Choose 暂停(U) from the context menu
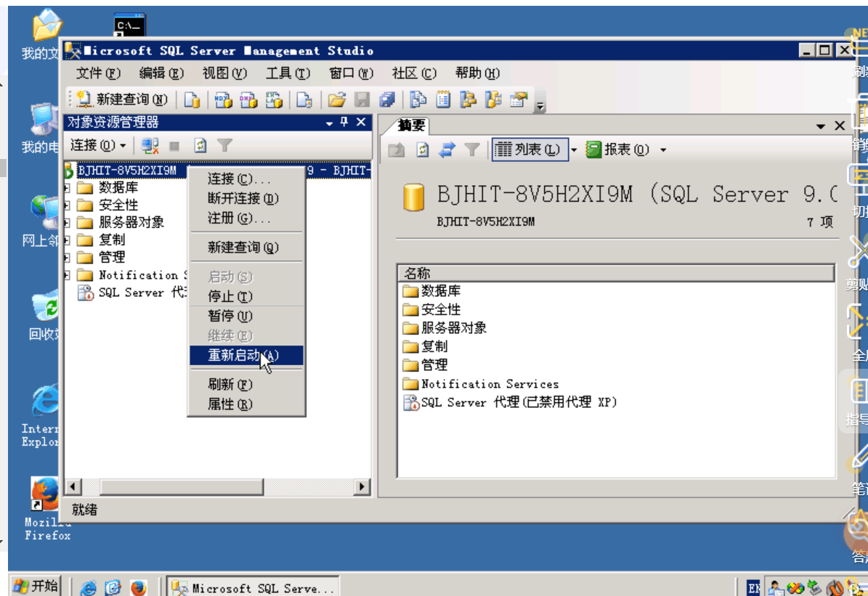Viewport: 868px width, 596px height. [246, 316]
